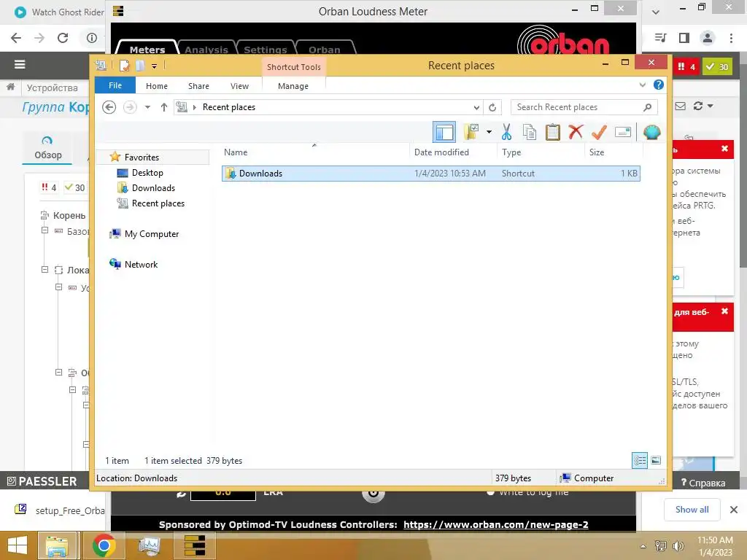Collapse the Лока group in PRTG tree
The height and width of the screenshot is (560, 747).
tap(44, 270)
